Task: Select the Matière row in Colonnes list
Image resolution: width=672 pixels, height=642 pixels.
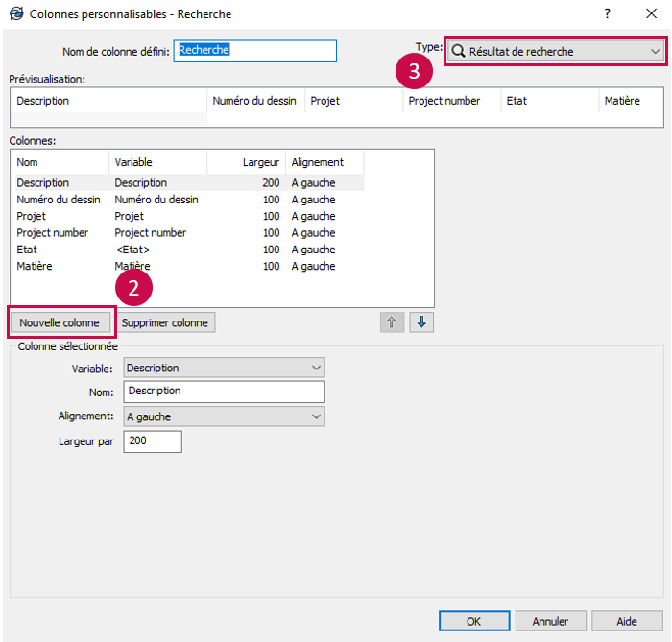Action: point(189,267)
